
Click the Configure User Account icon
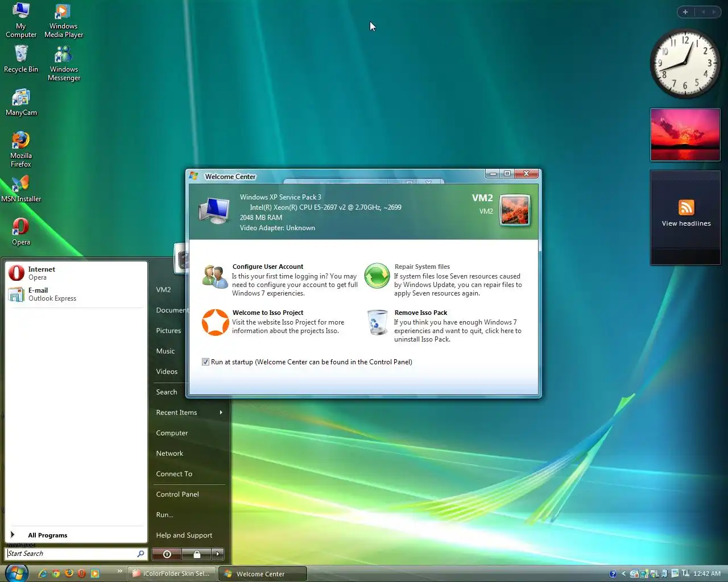(215, 277)
